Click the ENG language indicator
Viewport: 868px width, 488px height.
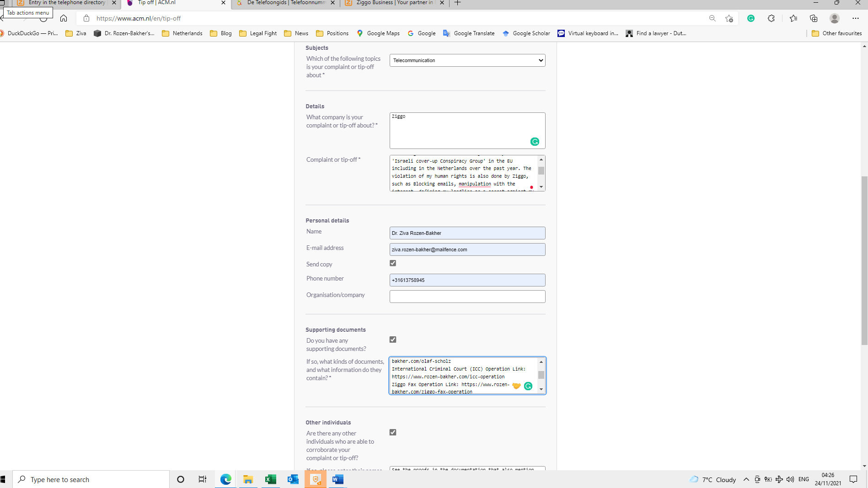[x=804, y=479]
